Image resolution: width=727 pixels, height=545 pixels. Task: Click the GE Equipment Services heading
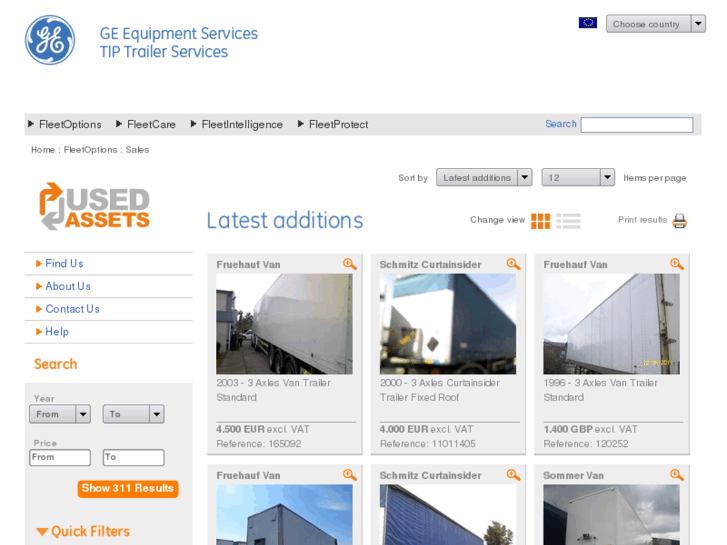coord(179,33)
